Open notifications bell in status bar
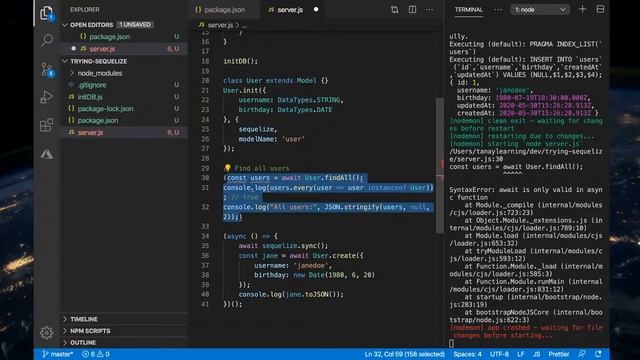The image size is (640, 360). pos(599,354)
